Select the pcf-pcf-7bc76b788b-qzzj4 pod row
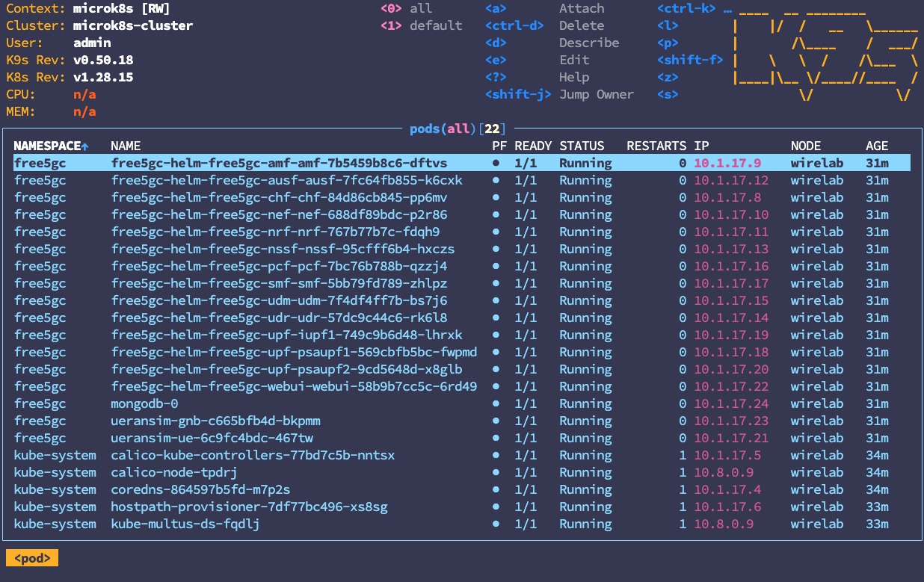 462,266
